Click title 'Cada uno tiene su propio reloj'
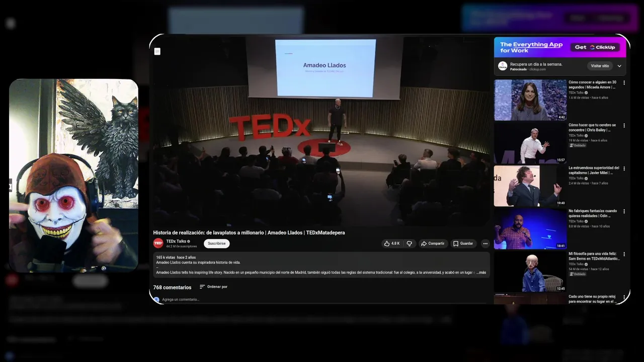 592,299
